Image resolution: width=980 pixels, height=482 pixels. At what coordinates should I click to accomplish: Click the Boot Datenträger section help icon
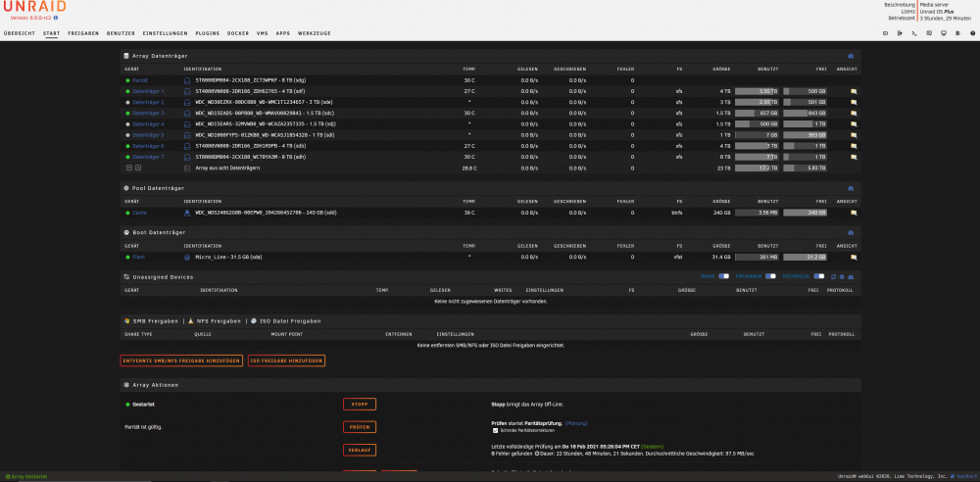coord(851,232)
